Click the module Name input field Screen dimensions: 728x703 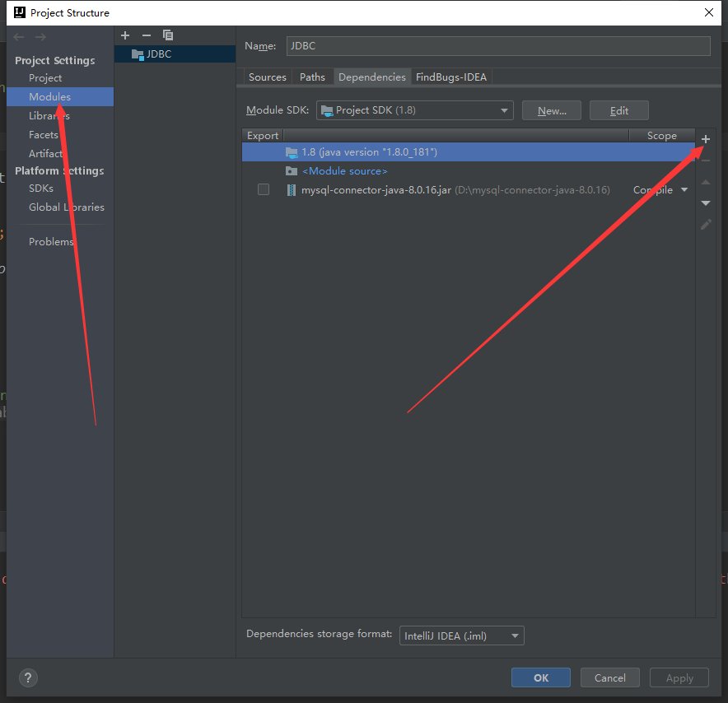click(x=498, y=46)
